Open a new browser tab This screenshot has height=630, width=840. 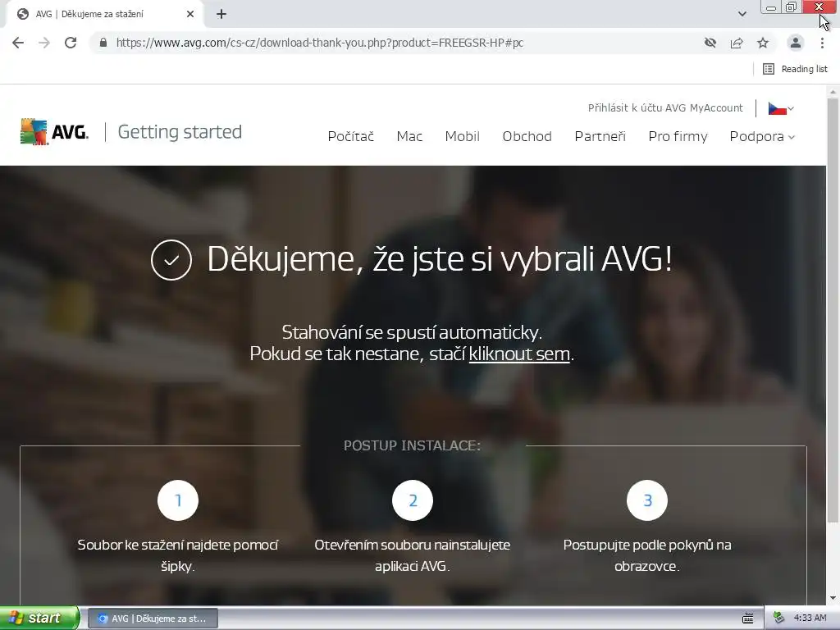click(x=221, y=14)
